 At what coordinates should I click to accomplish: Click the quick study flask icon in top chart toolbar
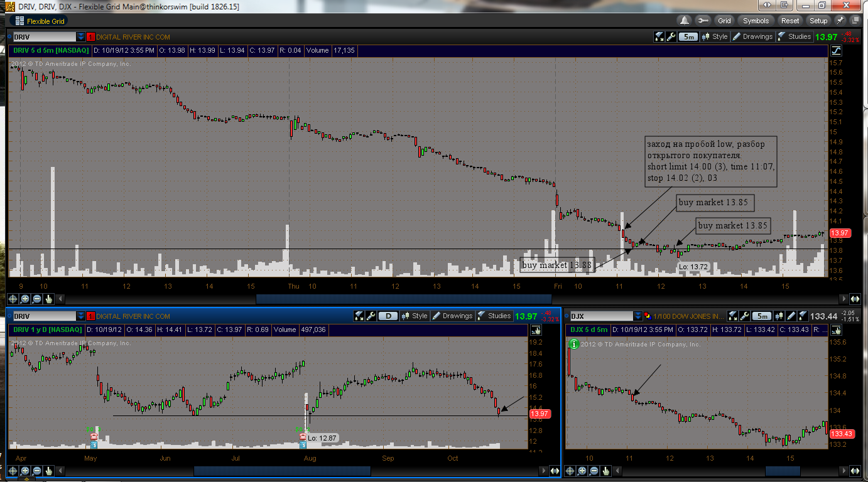(659, 36)
